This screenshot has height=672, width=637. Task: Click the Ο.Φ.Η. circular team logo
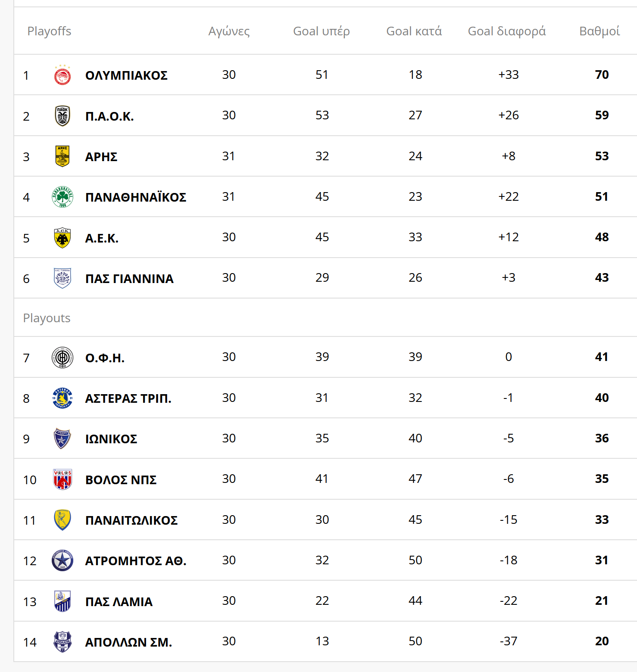tap(62, 358)
